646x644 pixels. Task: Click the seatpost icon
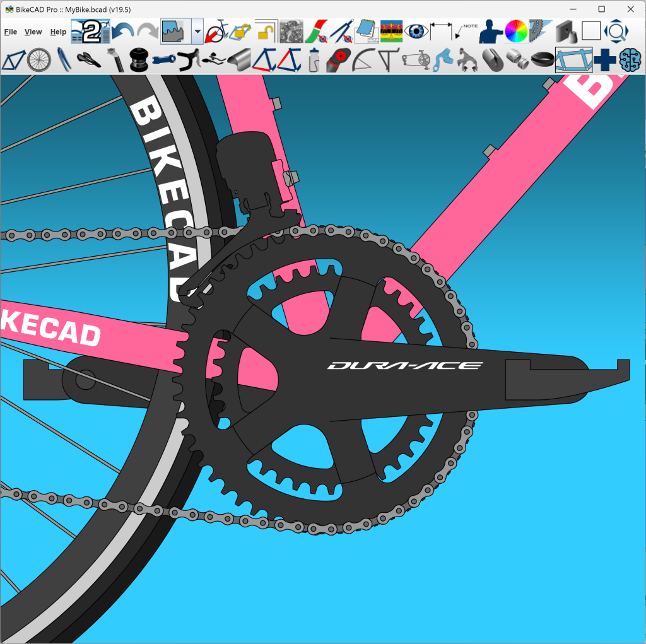click(x=114, y=60)
